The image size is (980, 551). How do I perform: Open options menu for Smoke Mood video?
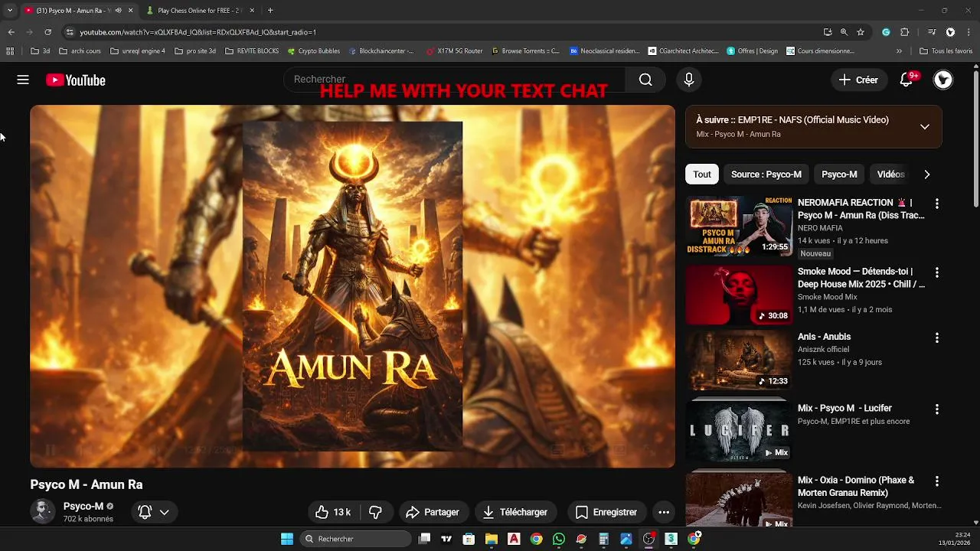(x=936, y=272)
